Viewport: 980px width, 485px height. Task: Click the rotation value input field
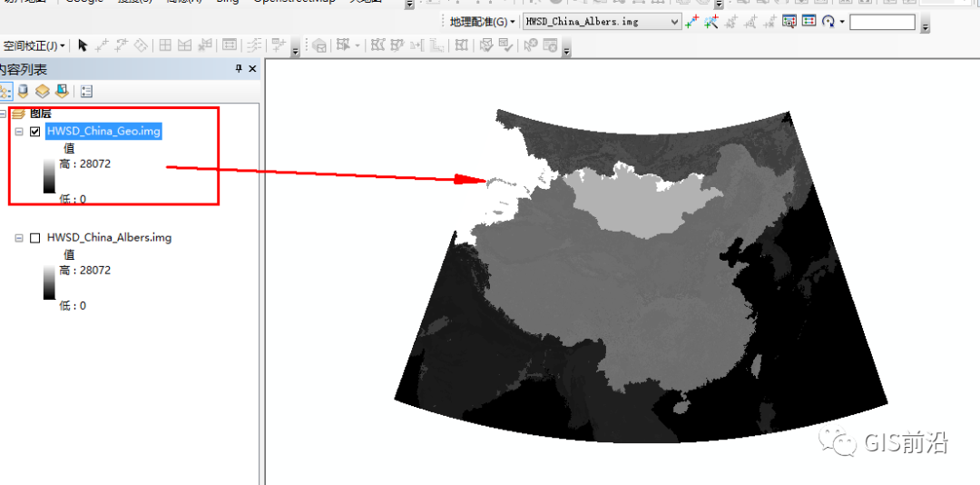pyautogui.click(x=882, y=22)
